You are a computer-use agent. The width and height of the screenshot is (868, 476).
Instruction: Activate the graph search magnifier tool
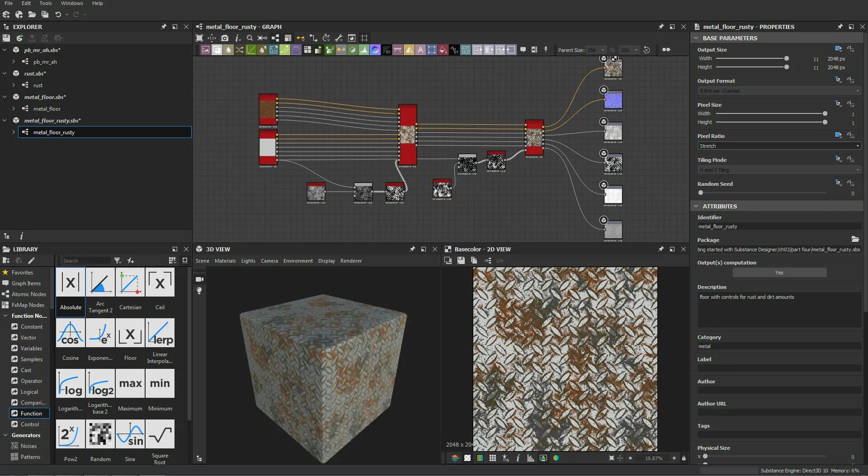pos(250,38)
